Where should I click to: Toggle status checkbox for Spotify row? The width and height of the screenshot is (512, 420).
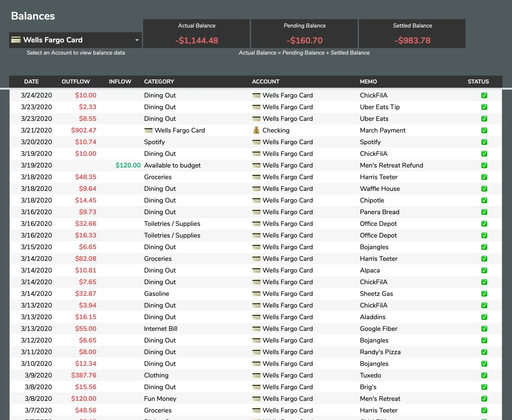484,142
